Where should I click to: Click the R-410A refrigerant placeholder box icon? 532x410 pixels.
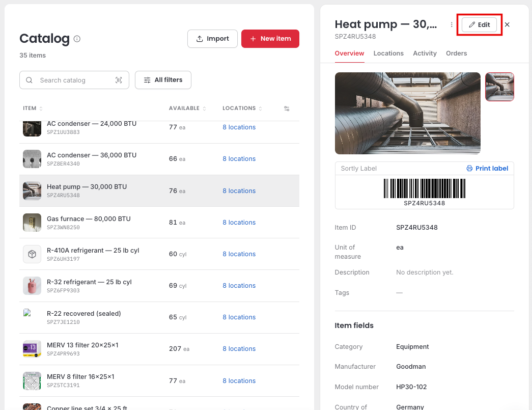(x=32, y=254)
